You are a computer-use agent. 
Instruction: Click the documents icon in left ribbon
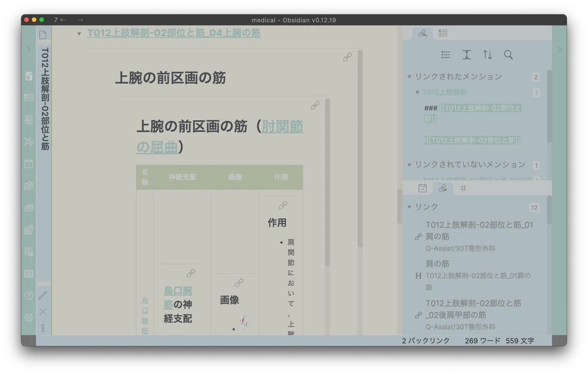coord(28,186)
